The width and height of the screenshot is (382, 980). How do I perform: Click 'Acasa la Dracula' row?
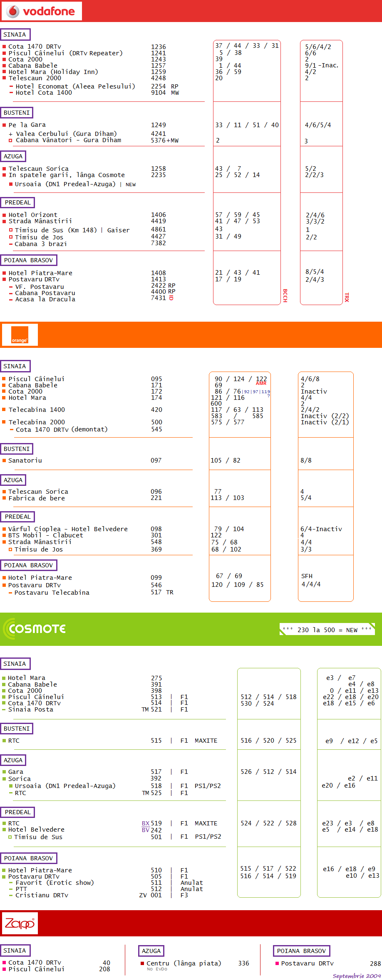(45, 299)
